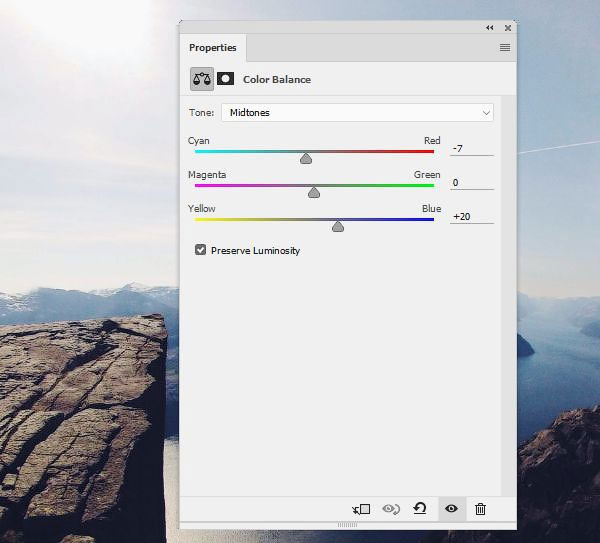Click the Yellow-Blue slider handle

pyautogui.click(x=338, y=227)
